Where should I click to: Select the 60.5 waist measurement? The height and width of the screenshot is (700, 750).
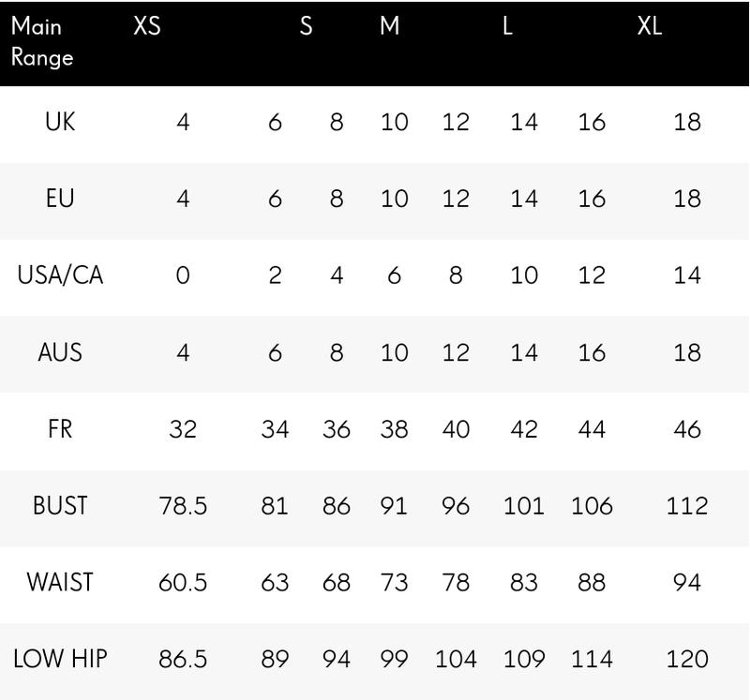pos(183,583)
